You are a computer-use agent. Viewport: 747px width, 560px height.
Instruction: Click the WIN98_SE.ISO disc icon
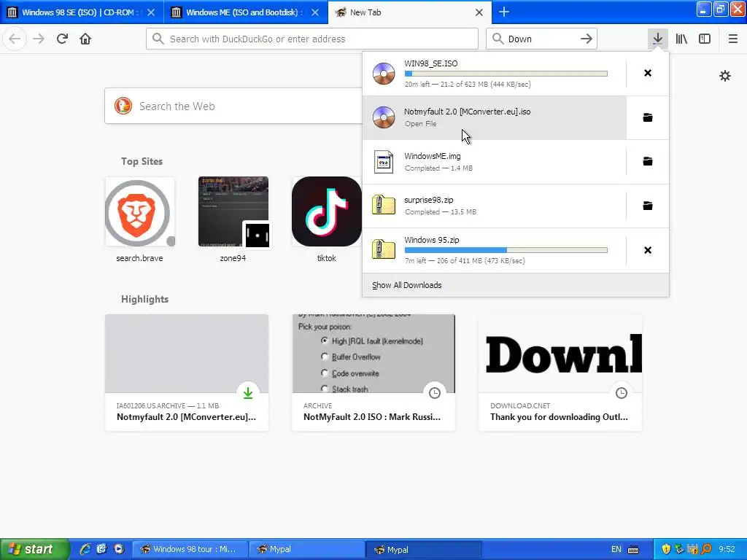pyautogui.click(x=384, y=74)
